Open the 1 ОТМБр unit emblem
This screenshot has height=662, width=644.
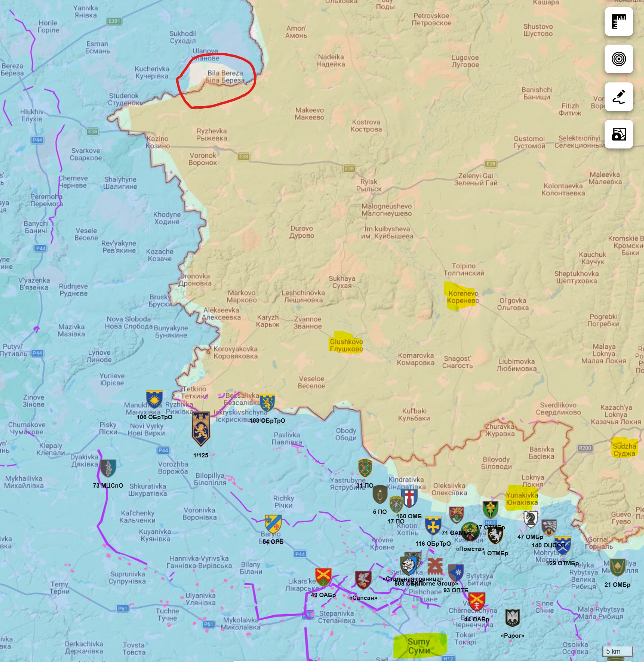495,535
